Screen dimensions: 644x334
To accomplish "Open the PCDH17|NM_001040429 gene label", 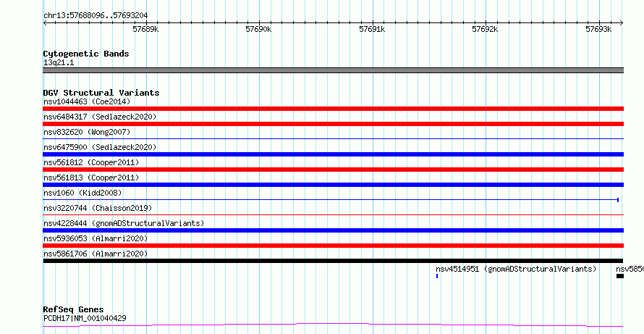I will tap(85, 318).
